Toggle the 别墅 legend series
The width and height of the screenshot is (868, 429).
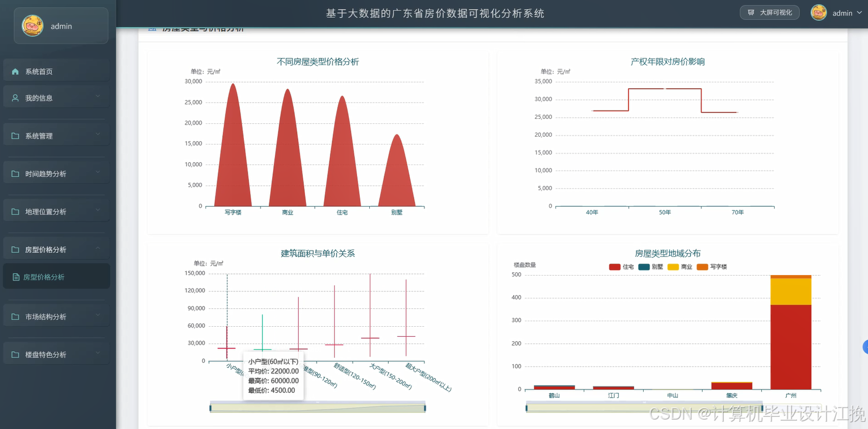650,267
